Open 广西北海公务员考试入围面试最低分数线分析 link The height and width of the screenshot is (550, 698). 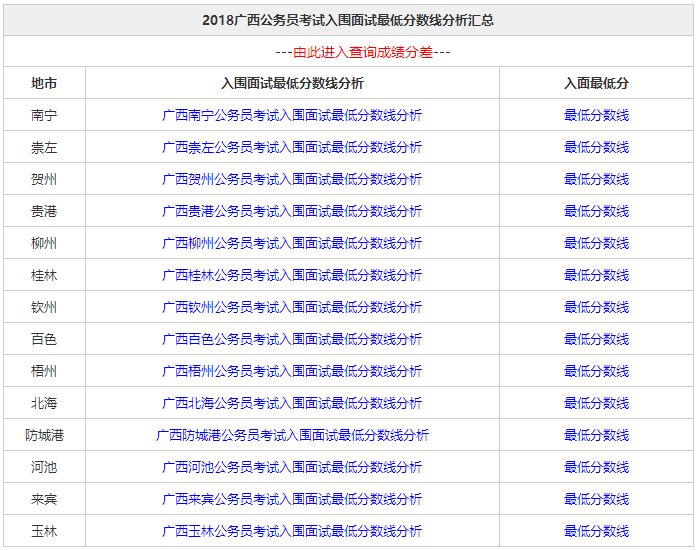tap(292, 404)
